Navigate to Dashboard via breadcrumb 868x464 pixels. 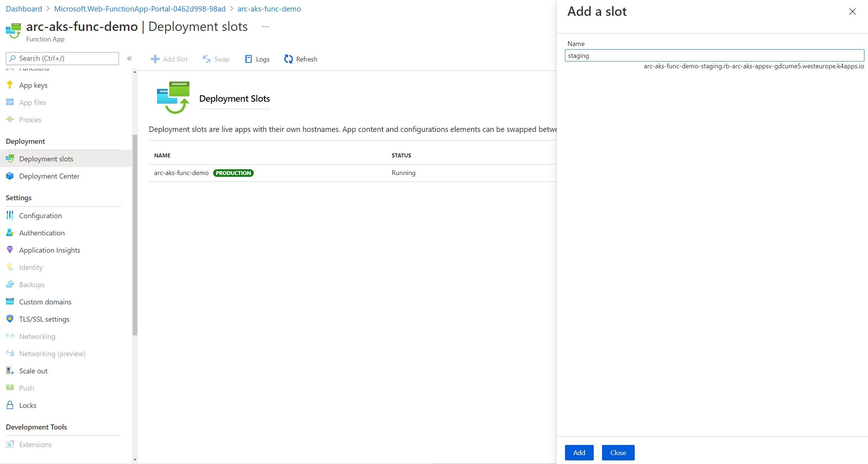[x=24, y=9]
